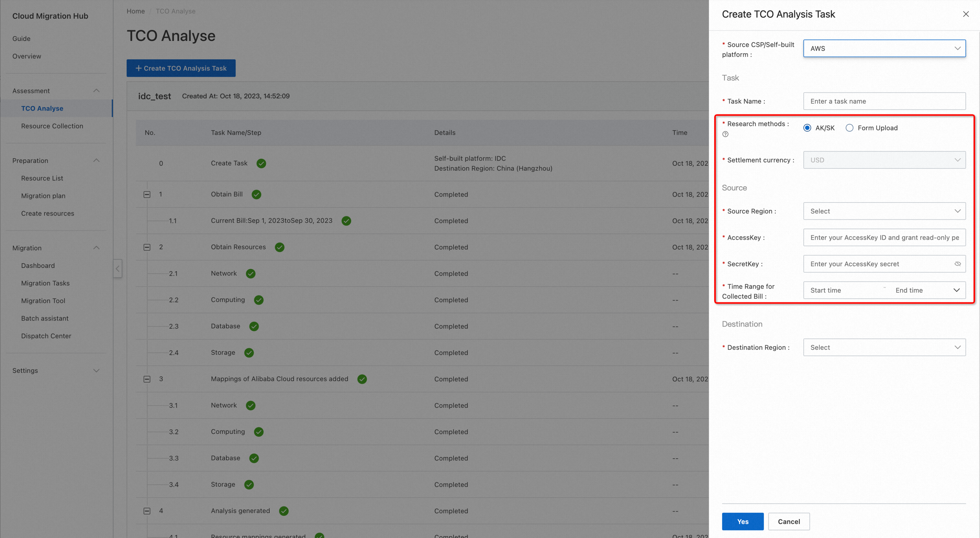Click the check next to Mappings of Alibaba Cloud resources
Screen dimensions: 980x538
[362, 379]
